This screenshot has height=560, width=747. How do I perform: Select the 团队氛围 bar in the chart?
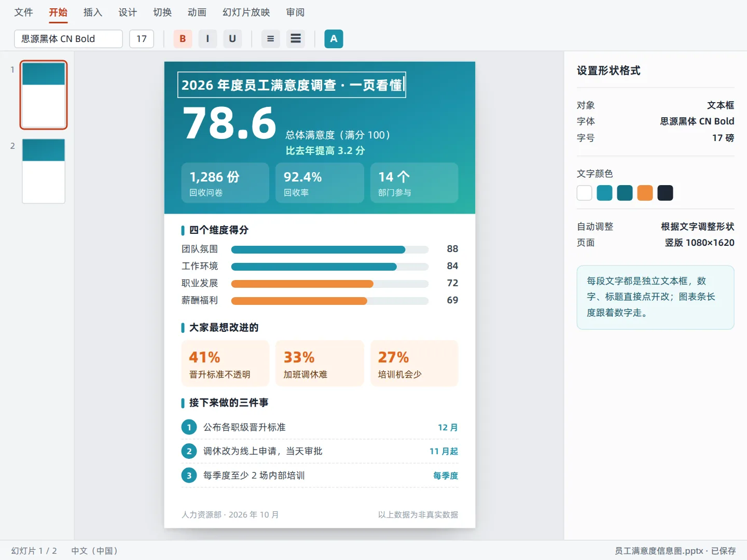point(318,250)
